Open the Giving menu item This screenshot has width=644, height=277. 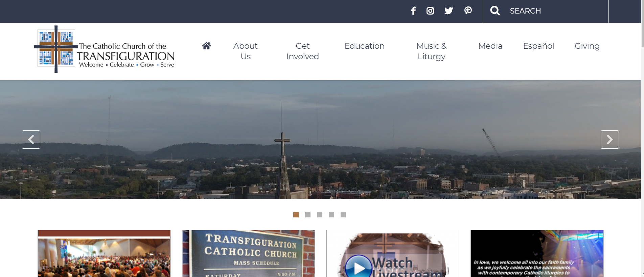point(587,46)
